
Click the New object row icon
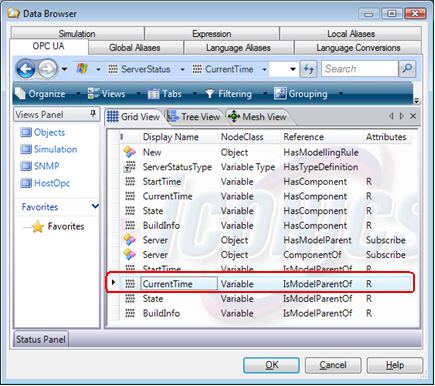click(130, 152)
